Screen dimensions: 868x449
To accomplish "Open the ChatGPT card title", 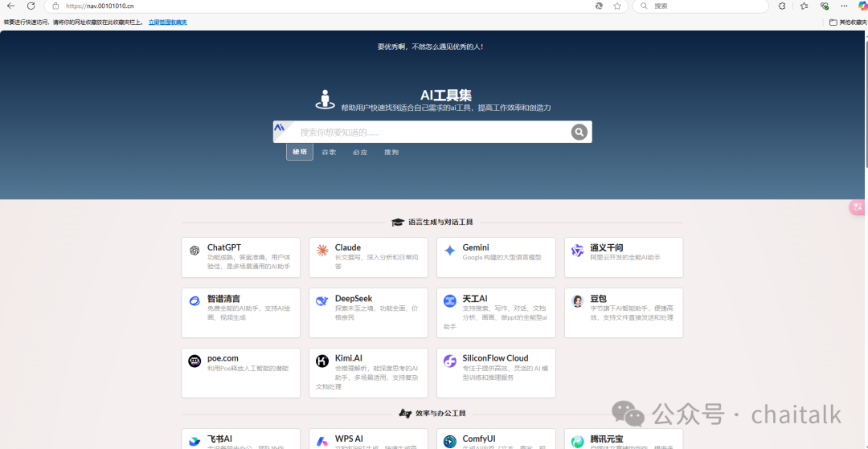I will pyautogui.click(x=224, y=247).
